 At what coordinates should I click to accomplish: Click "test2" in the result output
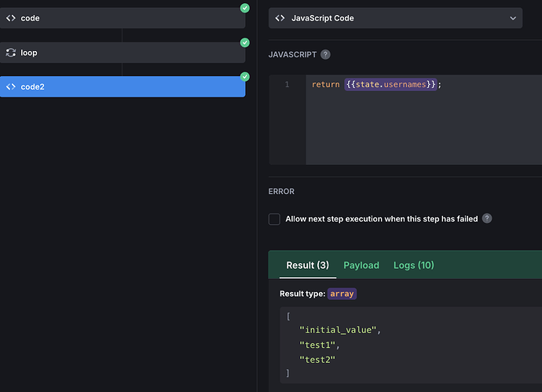click(317, 360)
